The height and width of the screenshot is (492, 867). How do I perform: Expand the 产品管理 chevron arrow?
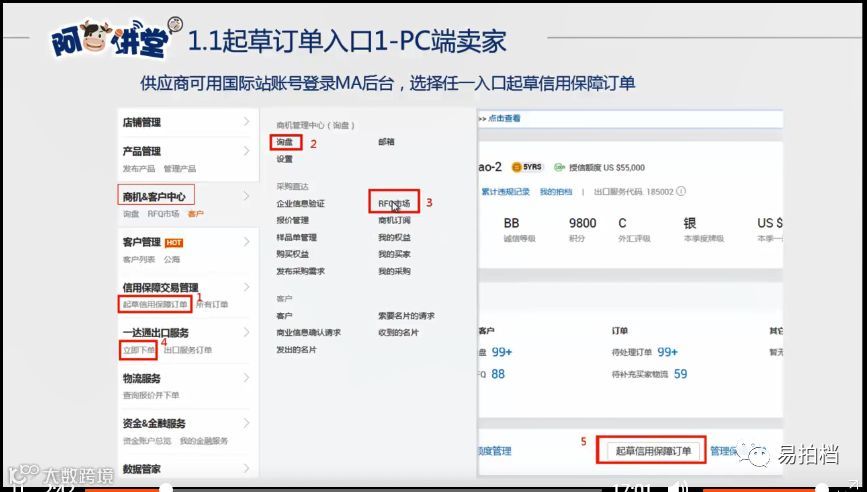tap(247, 150)
